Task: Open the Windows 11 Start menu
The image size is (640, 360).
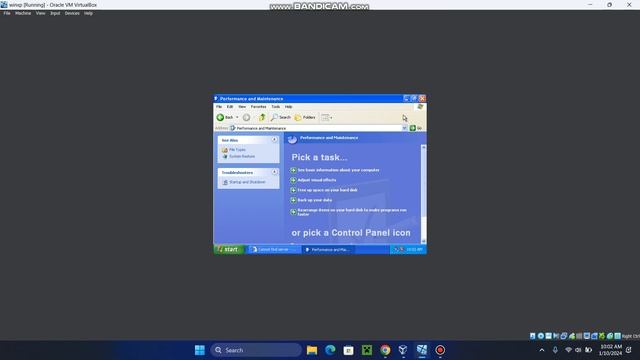Action: [200, 350]
